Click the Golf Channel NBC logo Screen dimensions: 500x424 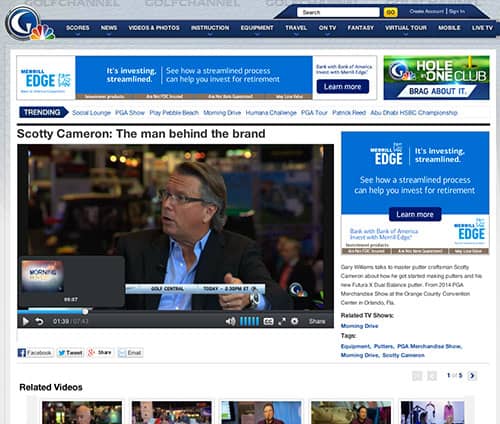click(x=29, y=24)
